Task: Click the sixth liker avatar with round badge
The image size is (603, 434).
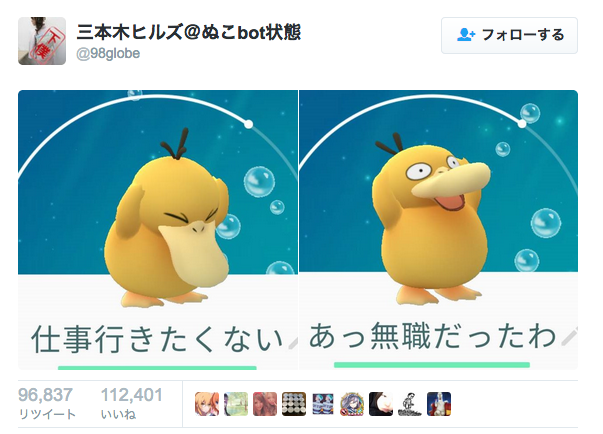Action: [x=352, y=404]
